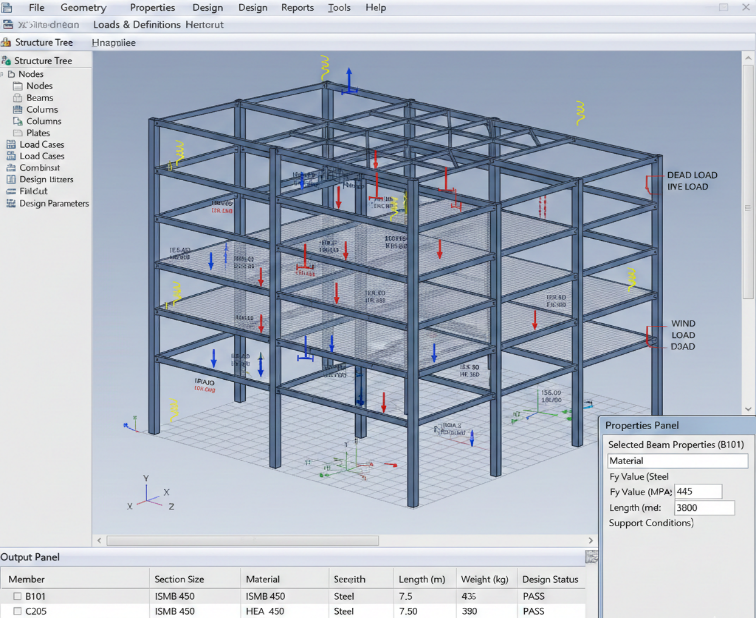Click the Structure Tree tab icon
Image resolution: width=756 pixels, height=618 pixels.
coord(7,43)
